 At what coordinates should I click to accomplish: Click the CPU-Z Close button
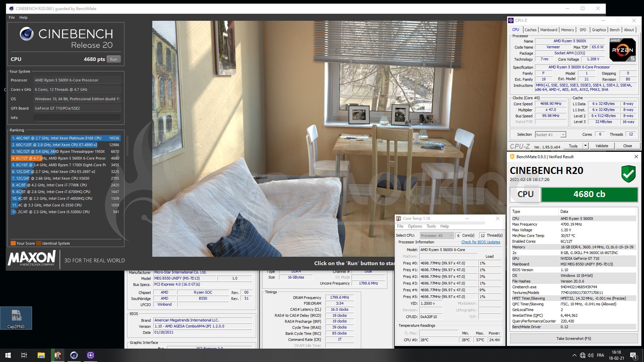[x=628, y=146]
